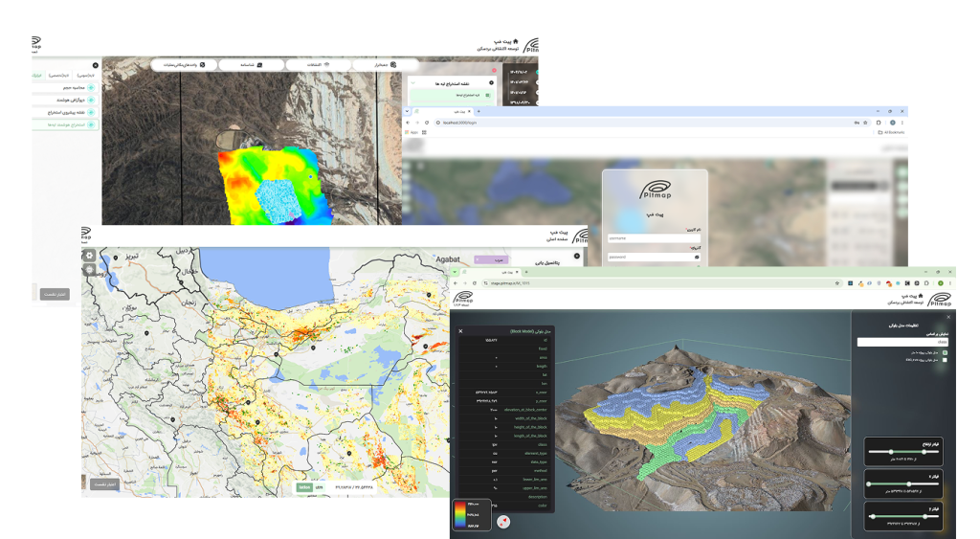Click x_coor row in Block Model
The height and width of the screenshot is (539, 980).
[503, 393]
